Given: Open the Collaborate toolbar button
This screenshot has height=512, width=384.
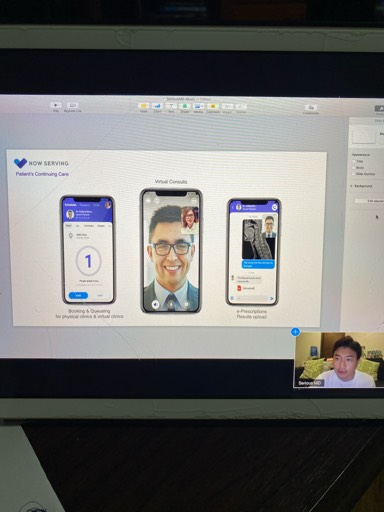Looking at the screenshot, I should (x=311, y=108).
